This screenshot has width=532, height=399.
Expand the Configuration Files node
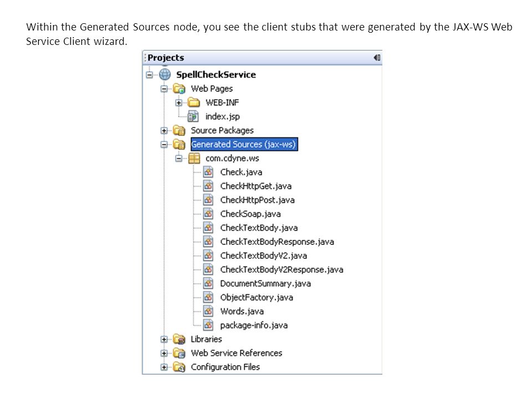tap(164, 367)
